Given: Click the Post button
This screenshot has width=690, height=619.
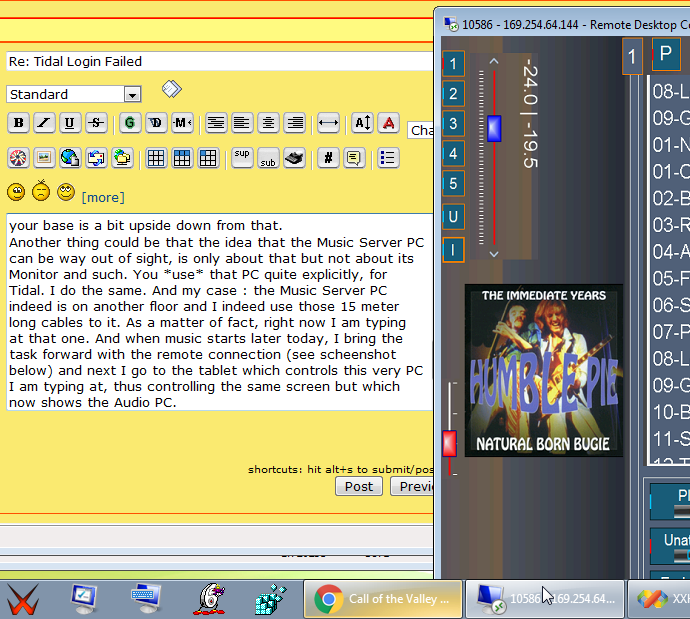Looking at the screenshot, I should [359, 487].
